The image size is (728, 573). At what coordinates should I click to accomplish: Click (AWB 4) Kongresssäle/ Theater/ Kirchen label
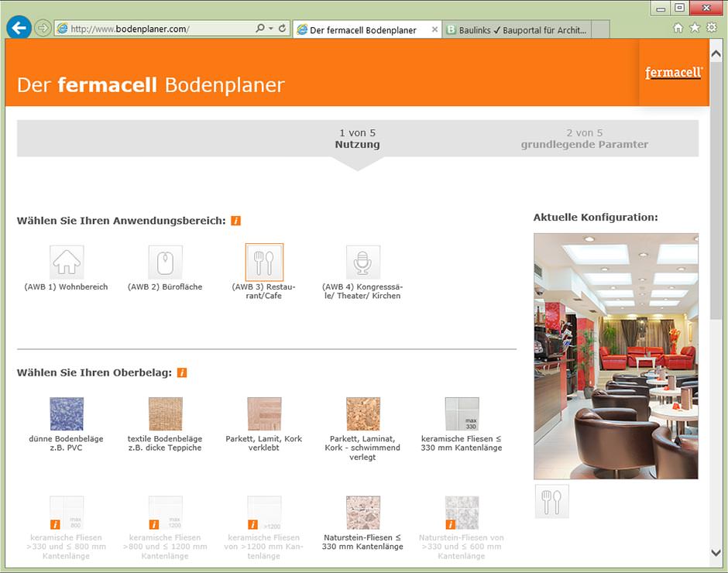click(362, 291)
